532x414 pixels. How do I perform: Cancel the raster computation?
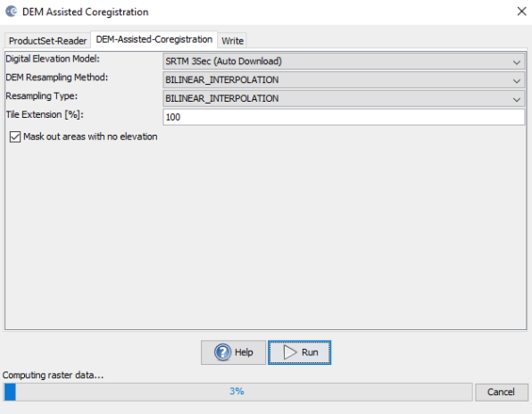(x=501, y=392)
